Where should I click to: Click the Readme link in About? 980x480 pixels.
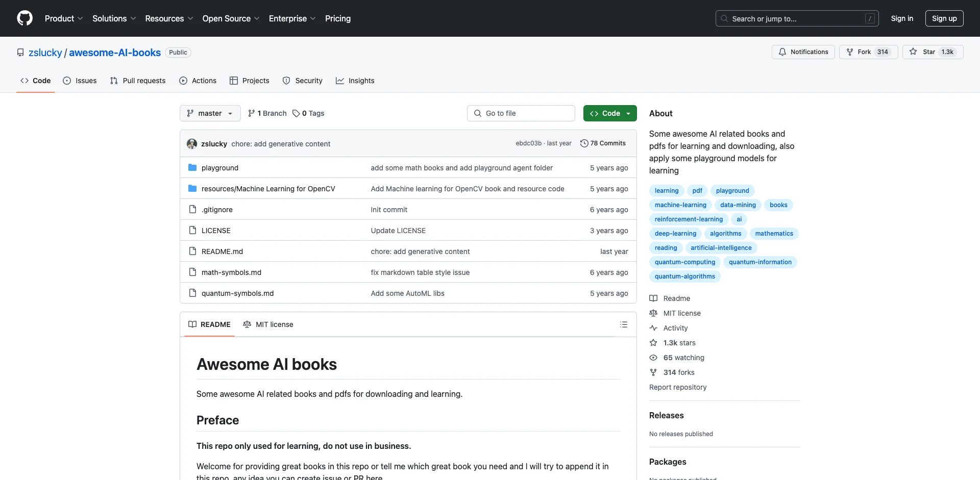pos(670,298)
